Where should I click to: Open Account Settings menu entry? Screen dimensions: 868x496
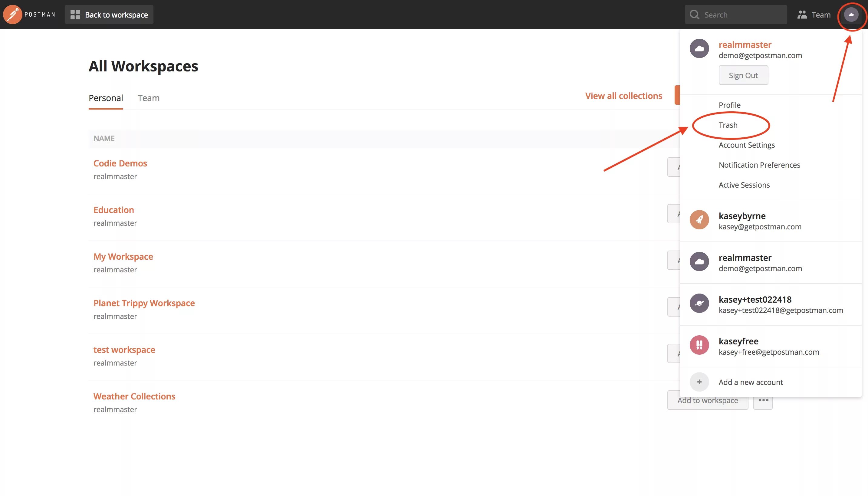pos(746,145)
